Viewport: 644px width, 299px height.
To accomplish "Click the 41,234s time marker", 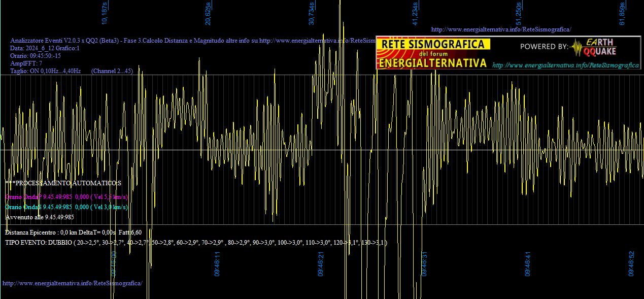I will pos(415,13).
